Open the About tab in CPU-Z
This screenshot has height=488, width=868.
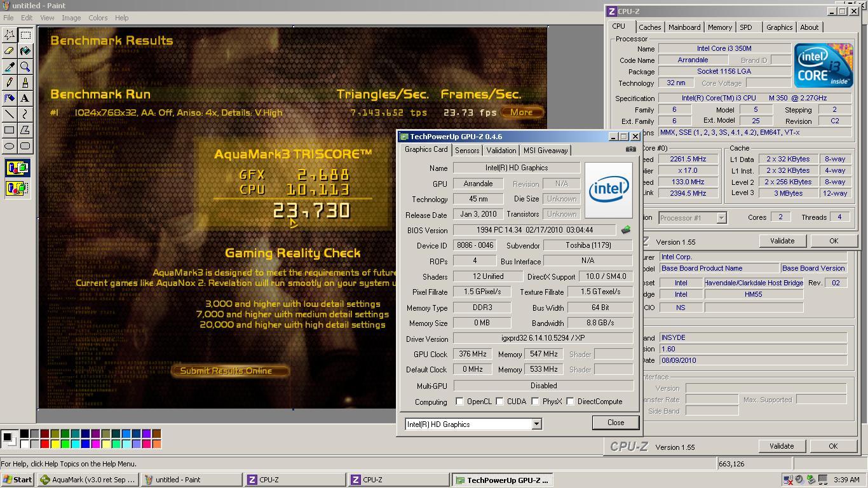coord(809,27)
